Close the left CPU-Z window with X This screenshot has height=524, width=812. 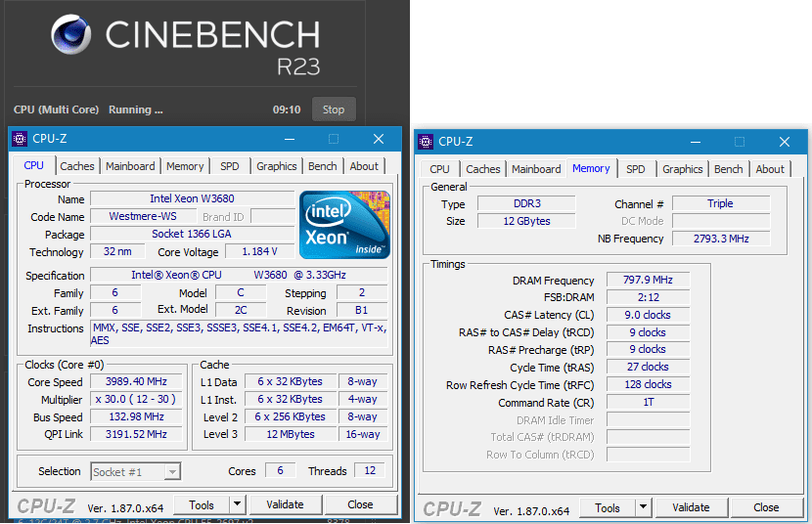[379, 139]
